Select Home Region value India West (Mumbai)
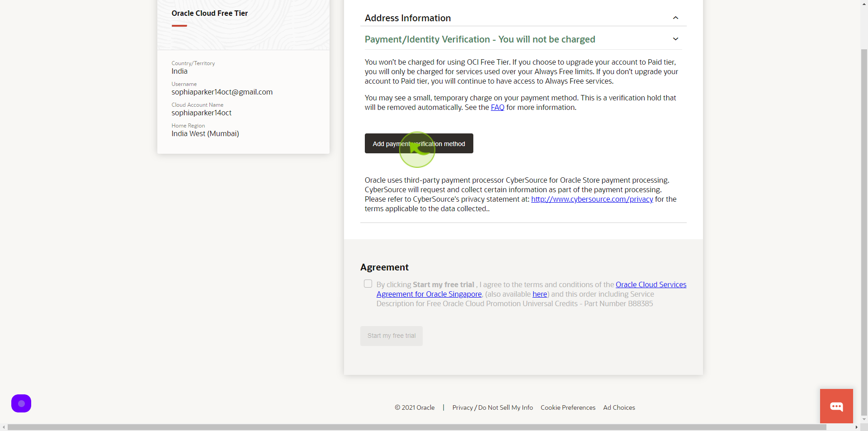The image size is (868, 431). point(205,133)
